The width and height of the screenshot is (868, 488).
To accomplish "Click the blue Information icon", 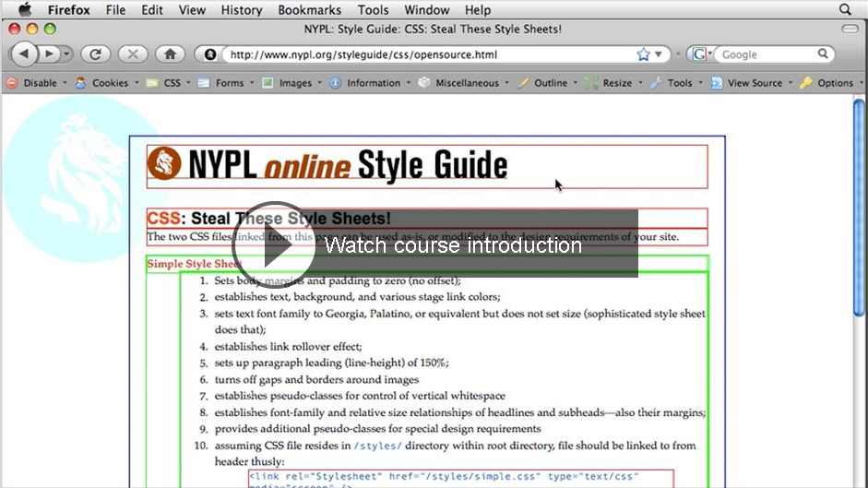I will (x=335, y=83).
